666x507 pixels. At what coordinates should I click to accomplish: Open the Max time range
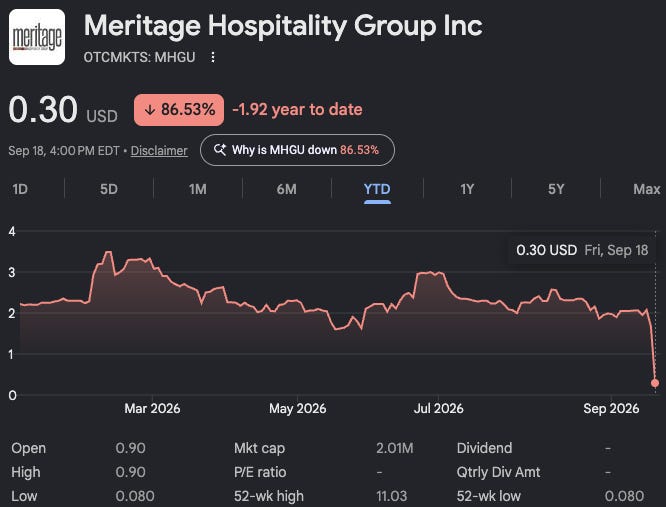coord(646,189)
